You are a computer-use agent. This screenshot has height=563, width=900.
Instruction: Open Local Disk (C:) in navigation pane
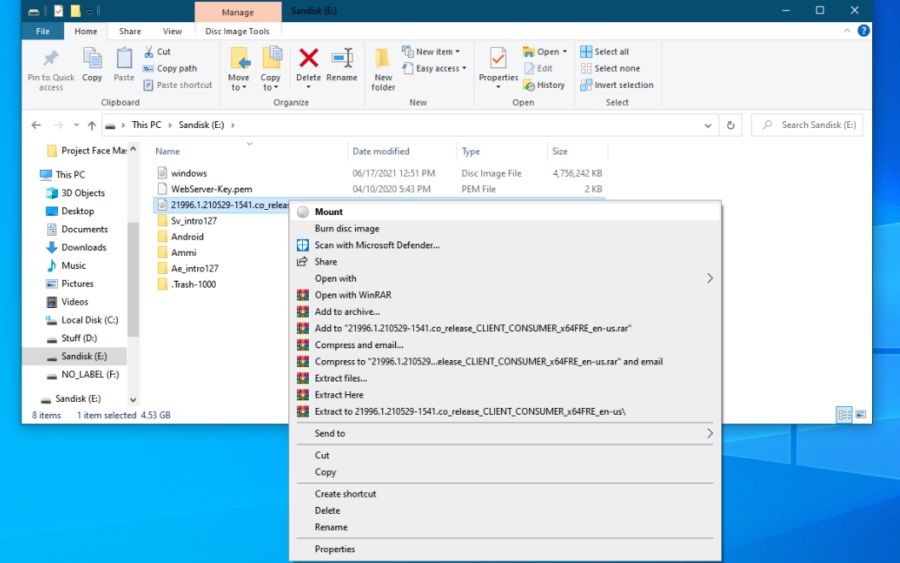(89, 320)
